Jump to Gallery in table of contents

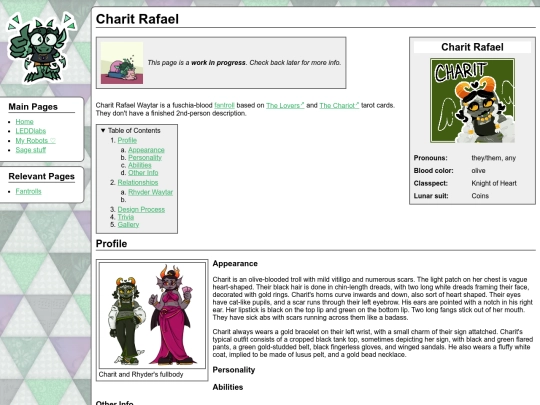pos(128,225)
